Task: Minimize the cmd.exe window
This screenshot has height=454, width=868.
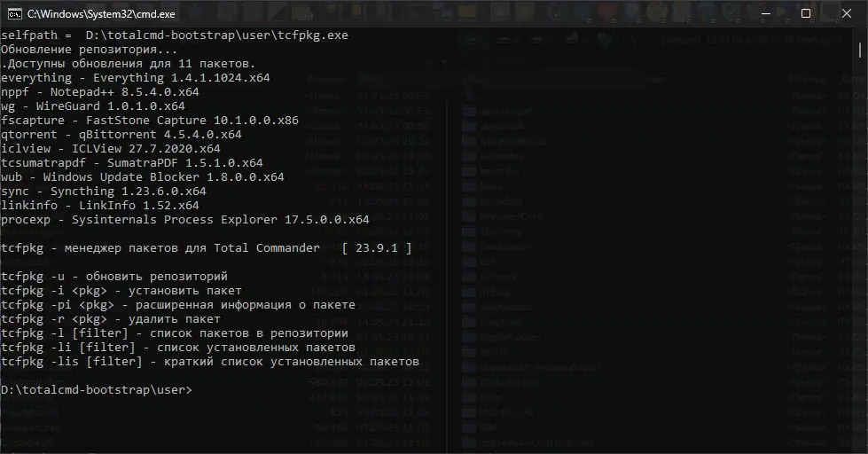Action: click(x=766, y=13)
